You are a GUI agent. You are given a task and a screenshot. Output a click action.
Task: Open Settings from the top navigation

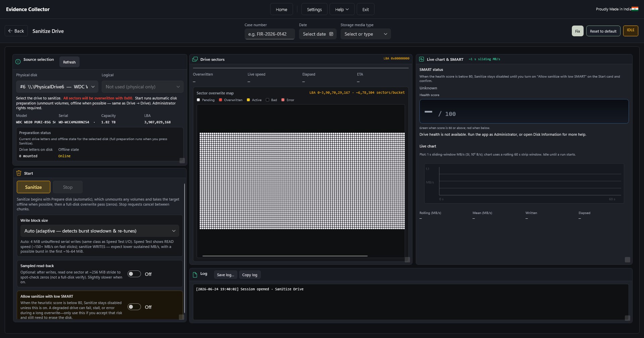point(314,9)
